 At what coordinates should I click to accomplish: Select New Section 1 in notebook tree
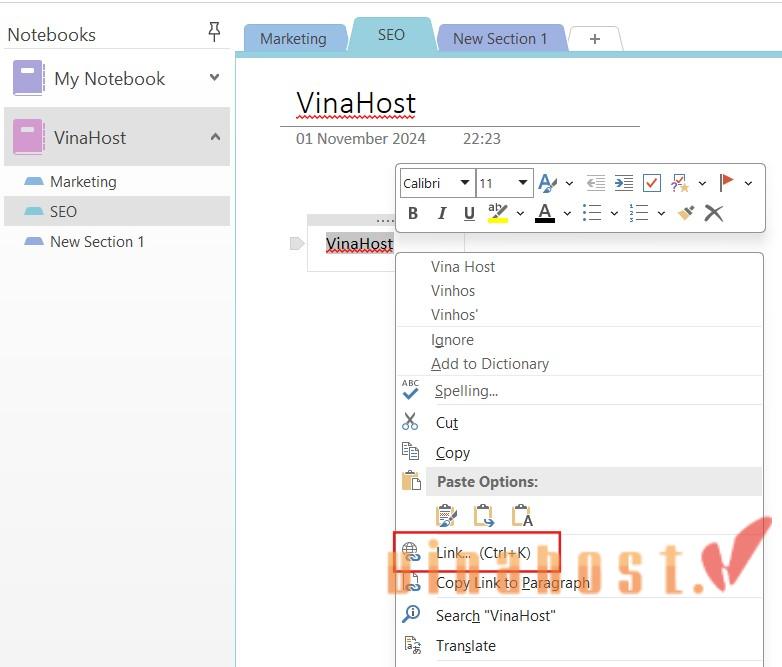[117, 241]
